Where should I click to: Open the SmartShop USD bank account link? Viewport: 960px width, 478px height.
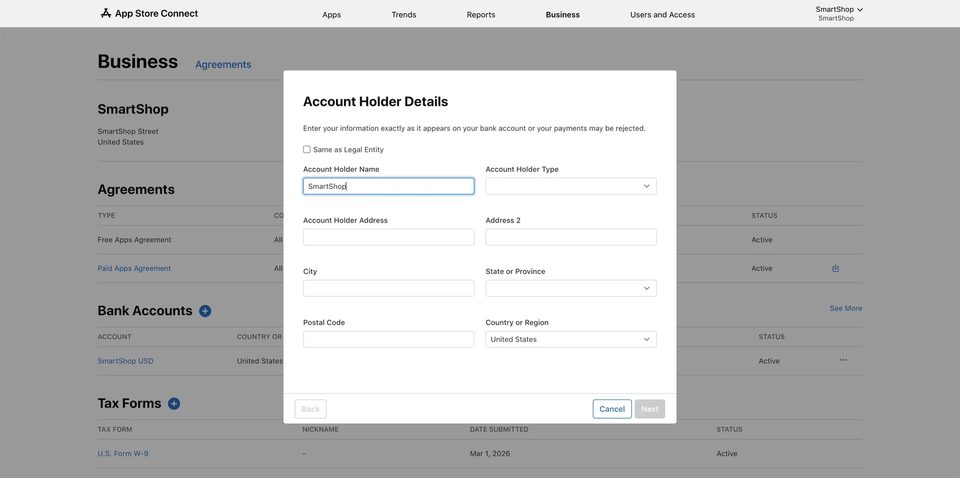point(126,361)
